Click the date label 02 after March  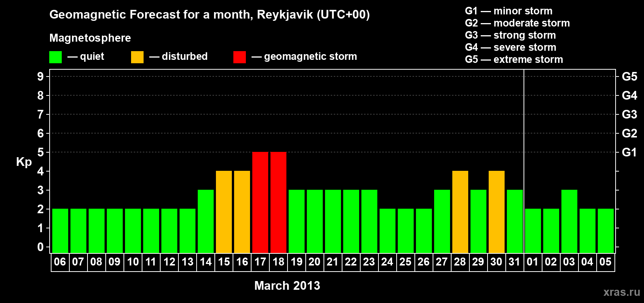(551, 262)
